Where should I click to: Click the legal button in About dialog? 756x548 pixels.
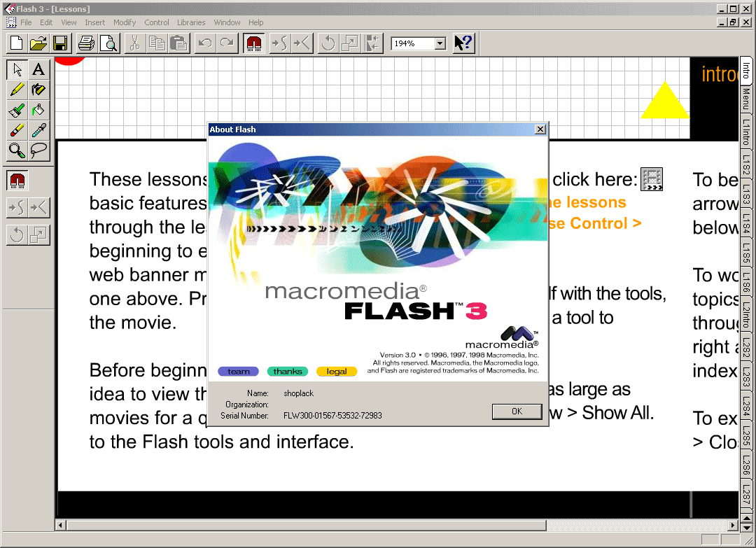click(337, 372)
